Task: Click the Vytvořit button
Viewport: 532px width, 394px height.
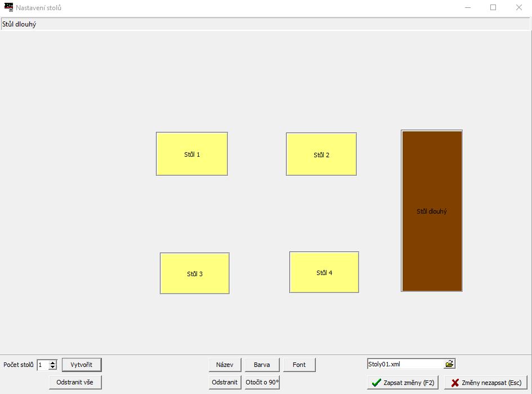Action: coord(82,365)
